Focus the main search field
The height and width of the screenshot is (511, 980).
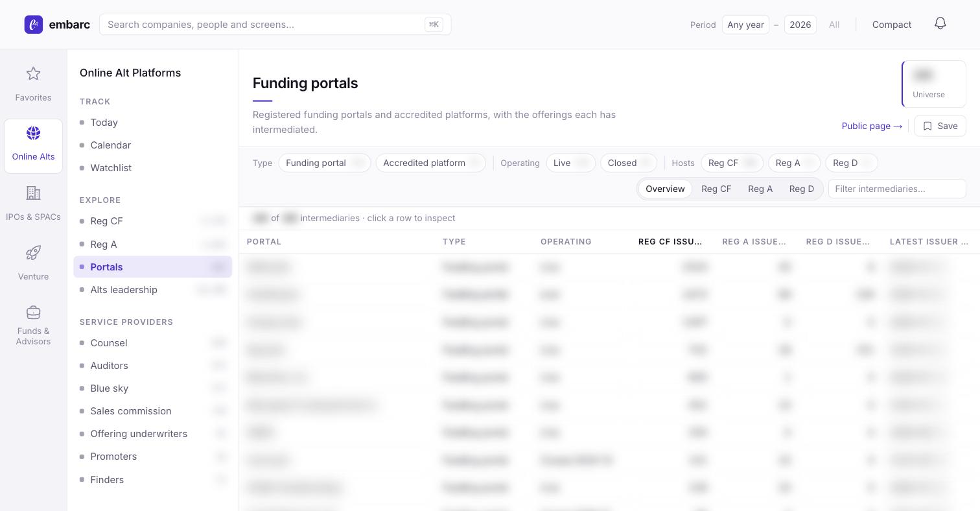pos(275,25)
